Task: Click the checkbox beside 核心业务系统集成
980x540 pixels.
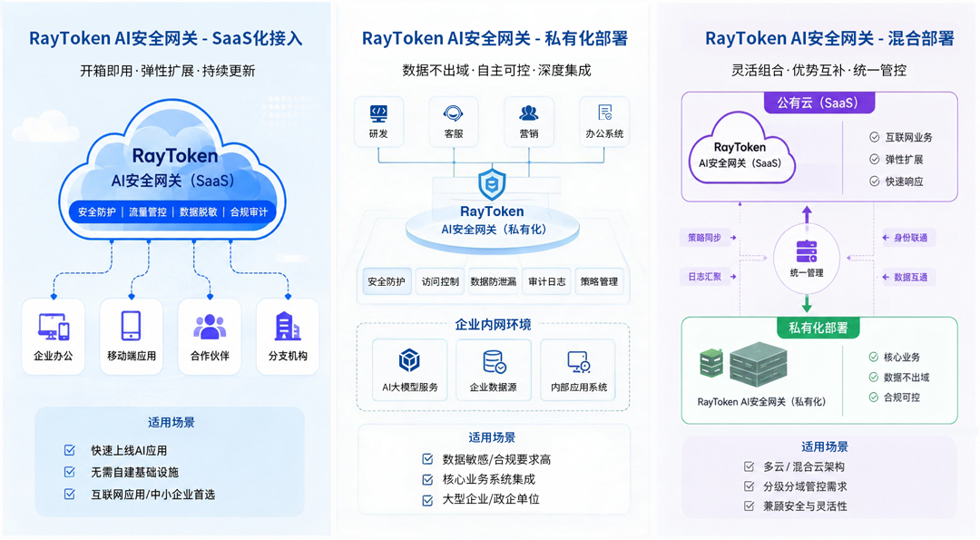Action: pyautogui.click(x=427, y=479)
